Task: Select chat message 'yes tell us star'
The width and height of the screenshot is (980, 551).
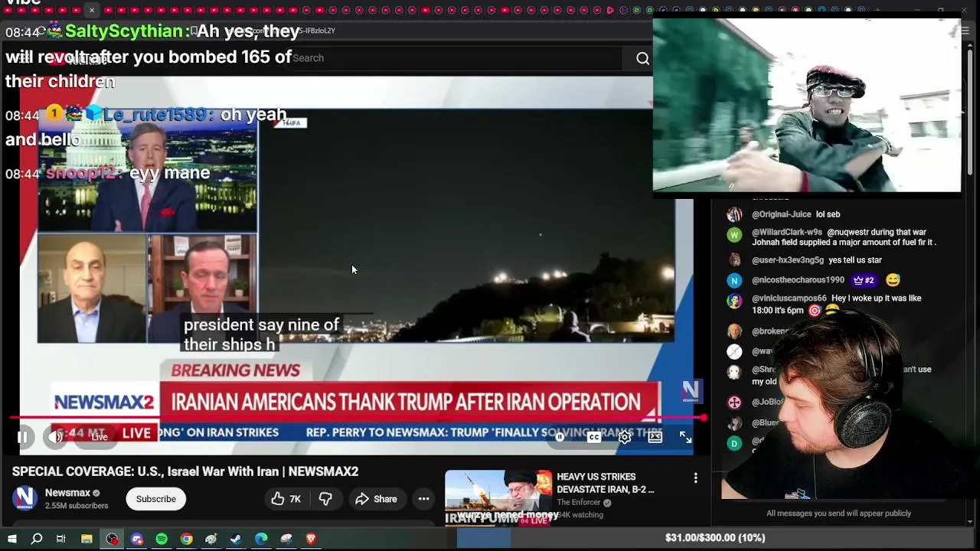Action: coord(854,260)
